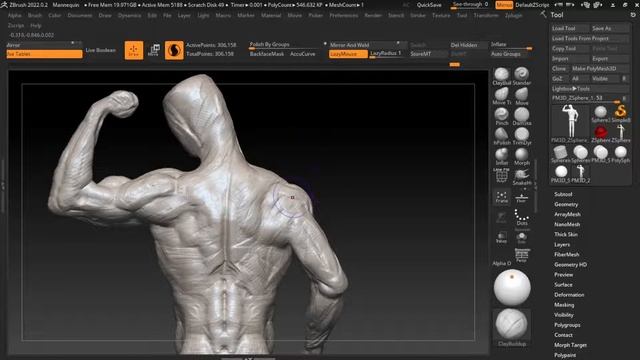Toggle the orange Use Tablet button
This screenshot has width=640, height=360.
pyautogui.click(x=44, y=54)
